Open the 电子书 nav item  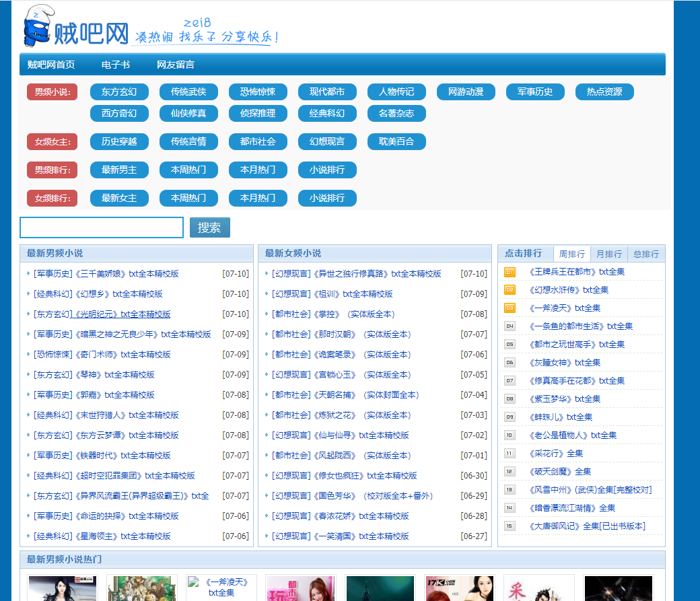tap(116, 65)
